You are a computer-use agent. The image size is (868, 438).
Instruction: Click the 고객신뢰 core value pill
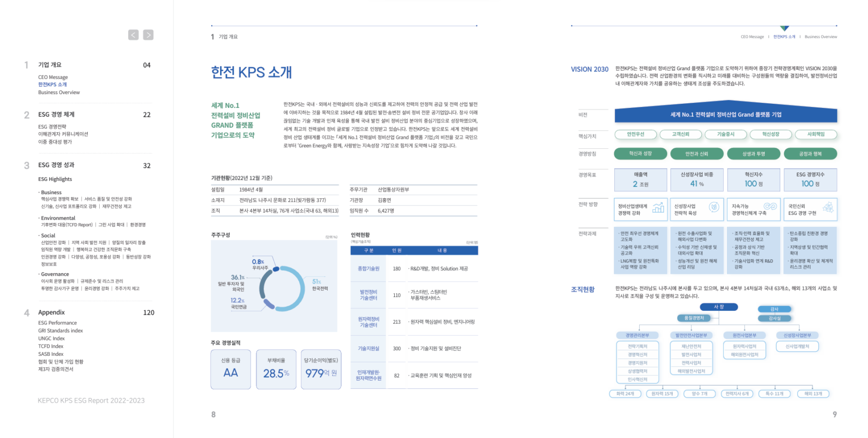pos(680,134)
